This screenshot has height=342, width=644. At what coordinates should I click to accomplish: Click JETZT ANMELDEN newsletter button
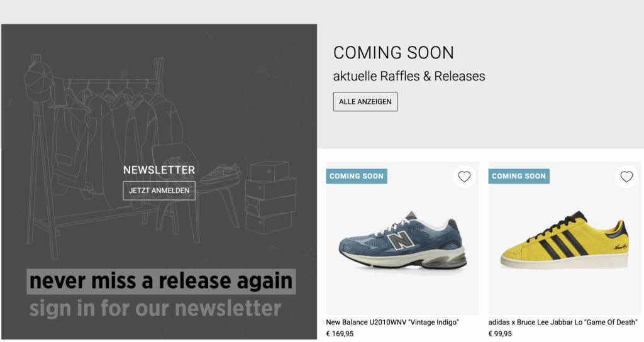click(159, 190)
